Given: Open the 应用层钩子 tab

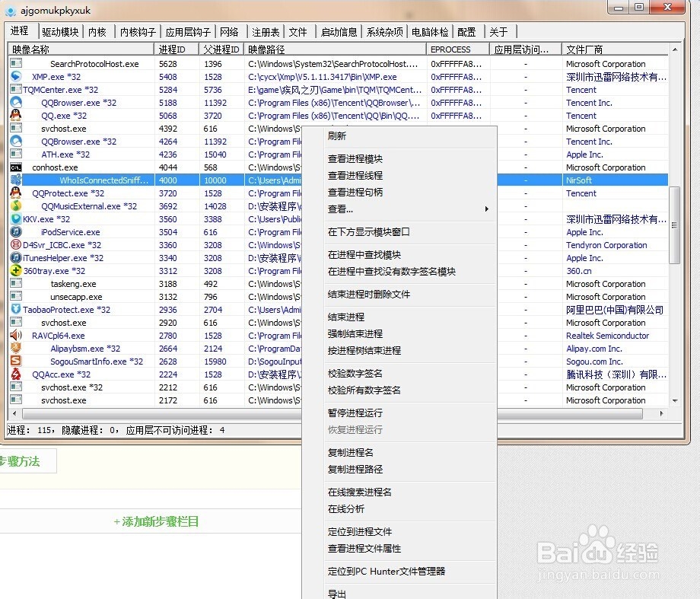Looking at the screenshot, I should [188, 32].
